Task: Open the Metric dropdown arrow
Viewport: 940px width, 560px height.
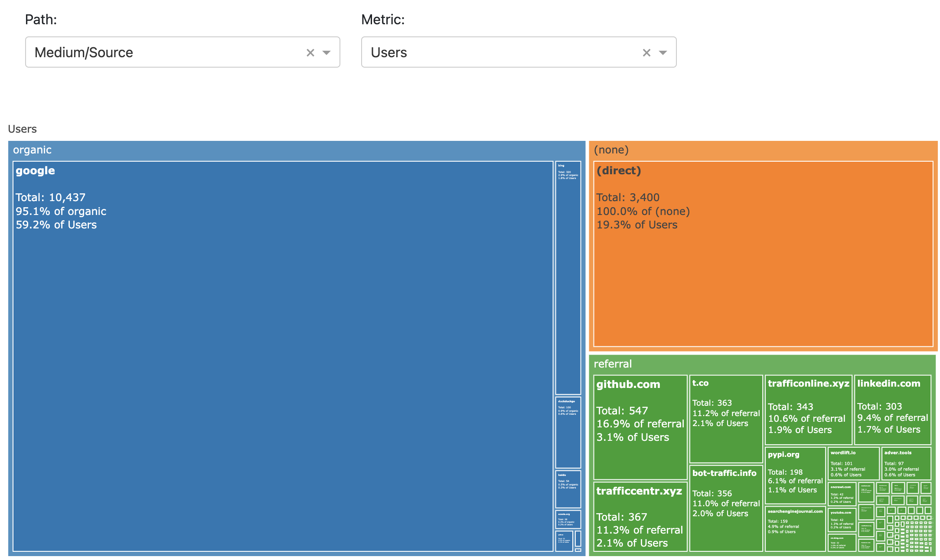Action: coord(663,53)
